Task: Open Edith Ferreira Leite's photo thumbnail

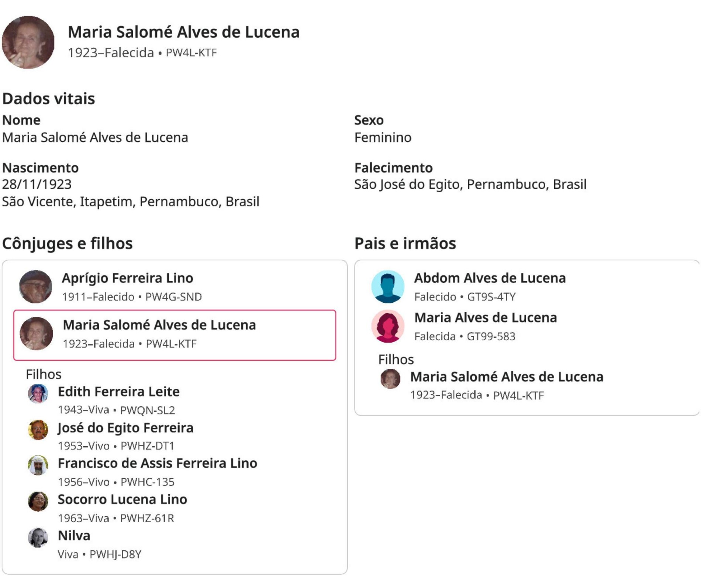Action: coord(38,393)
